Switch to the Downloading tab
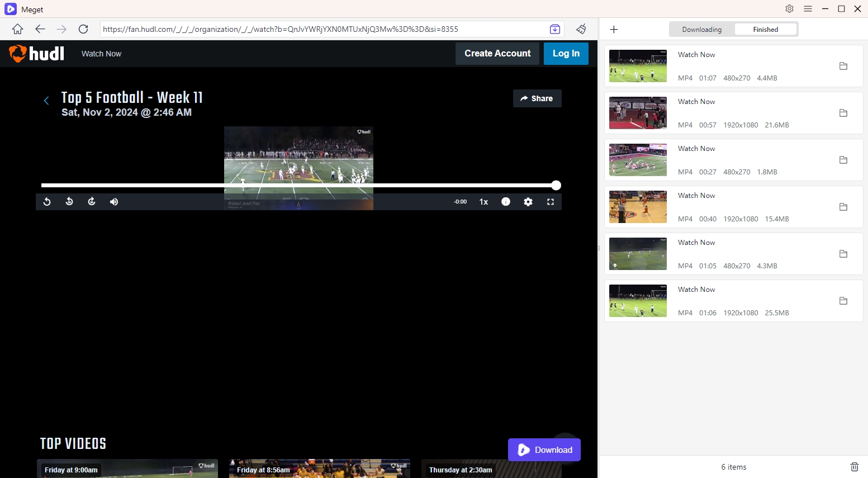This screenshot has height=478, width=868. tap(701, 30)
